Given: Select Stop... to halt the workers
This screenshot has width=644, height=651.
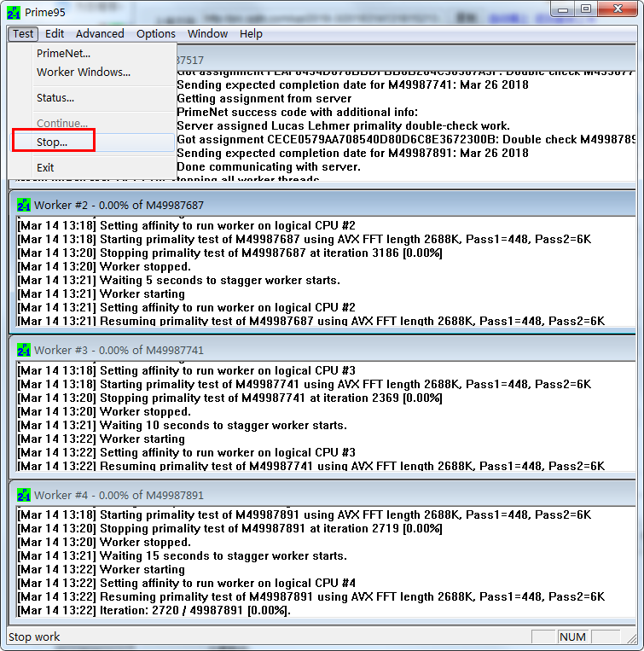Looking at the screenshot, I should 52,142.
